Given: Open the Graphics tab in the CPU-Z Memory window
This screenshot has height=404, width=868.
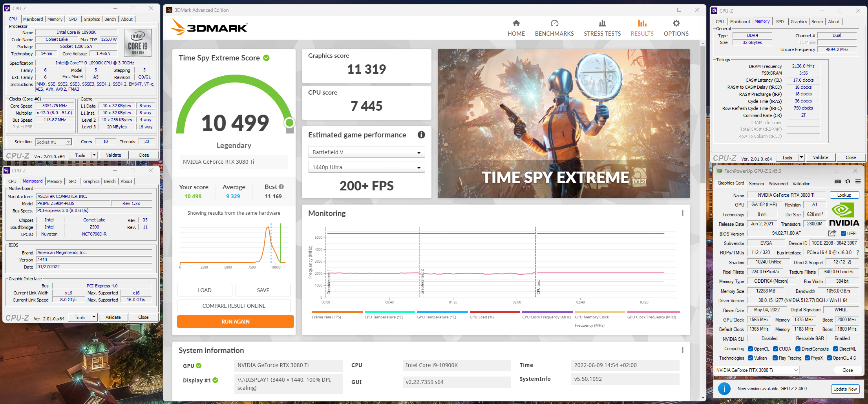Looking at the screenshot, I should (799, 22).
